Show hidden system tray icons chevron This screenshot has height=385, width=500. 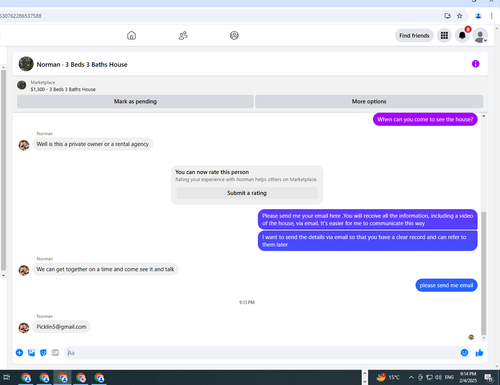click(411, 377)
